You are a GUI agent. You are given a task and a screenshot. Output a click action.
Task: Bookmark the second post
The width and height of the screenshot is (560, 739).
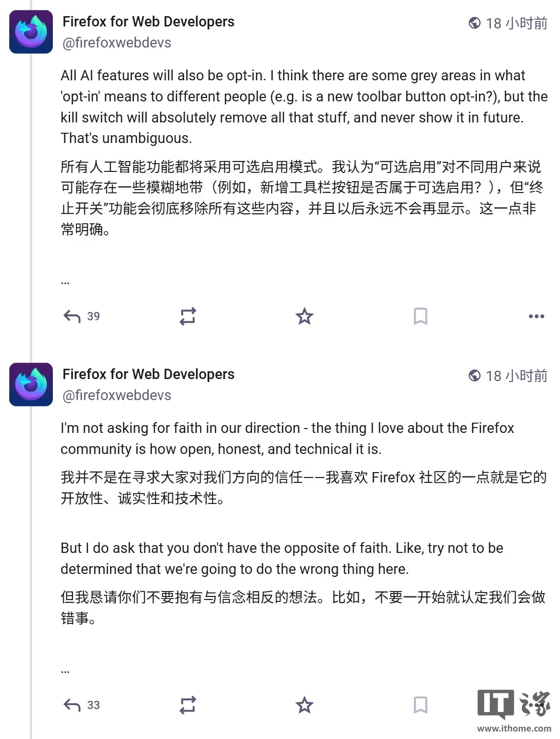tap(421, 705)
